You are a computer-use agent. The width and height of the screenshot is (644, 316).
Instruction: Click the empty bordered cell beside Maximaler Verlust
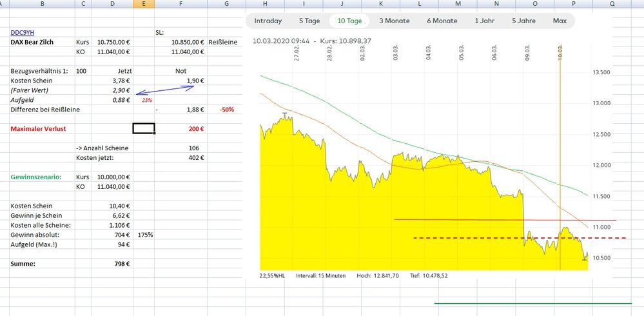tap(144, 129)
